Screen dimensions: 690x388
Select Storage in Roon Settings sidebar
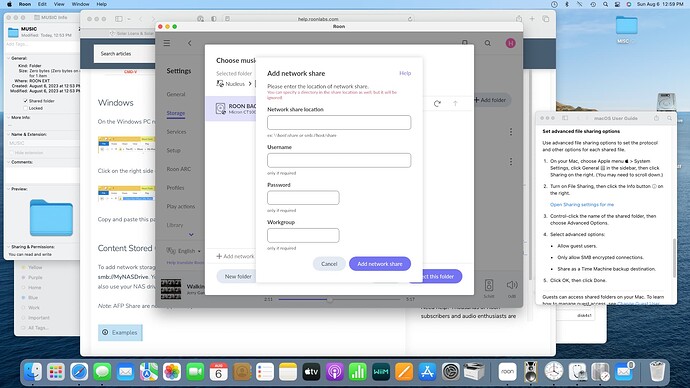point(176,113)
